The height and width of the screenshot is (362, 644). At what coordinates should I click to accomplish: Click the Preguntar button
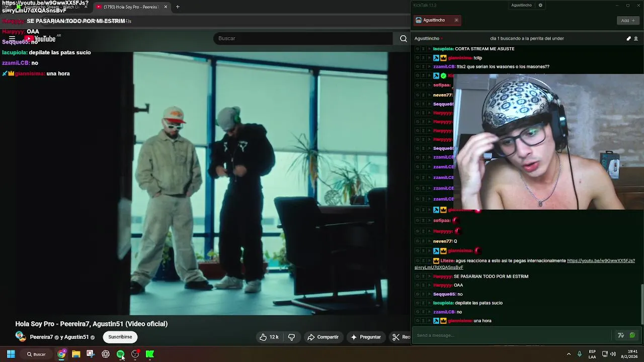(x=366, y=337)
